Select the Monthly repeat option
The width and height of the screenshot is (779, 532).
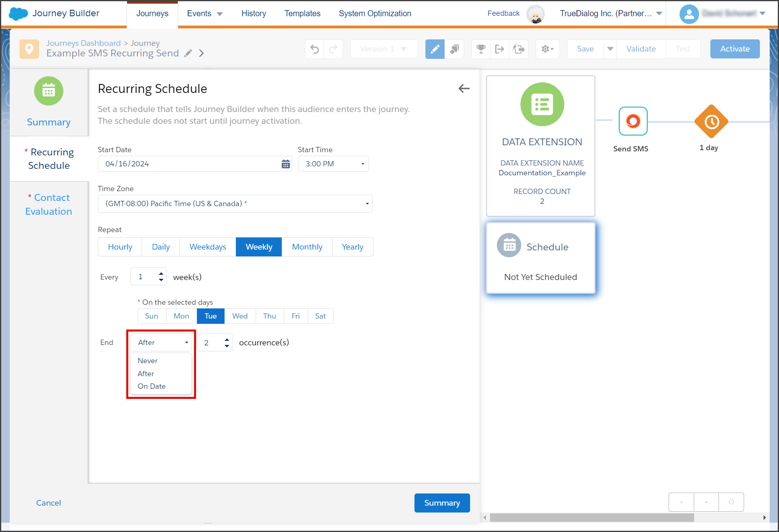pyautogui.click(x=307, y=247)
